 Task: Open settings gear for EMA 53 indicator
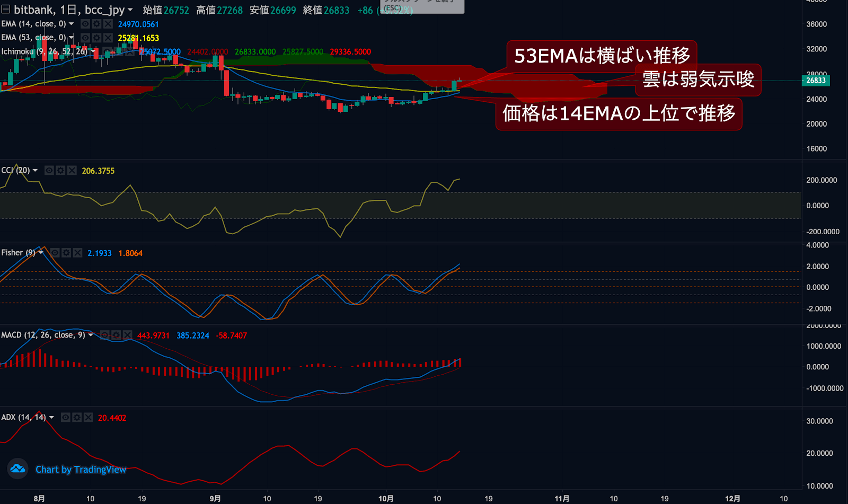coord(96,38)
